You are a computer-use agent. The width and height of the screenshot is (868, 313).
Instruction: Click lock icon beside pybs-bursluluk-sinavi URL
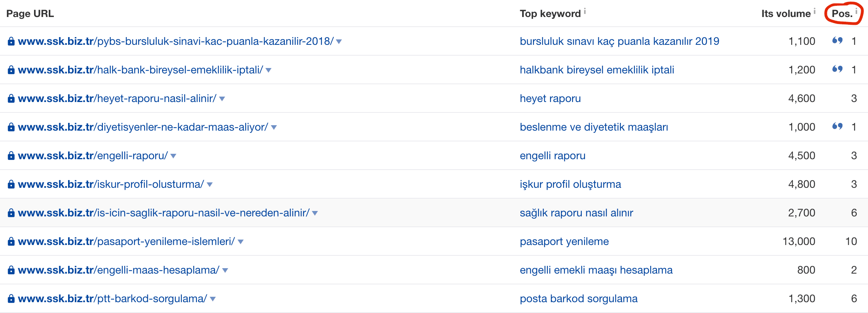[11, 41]
